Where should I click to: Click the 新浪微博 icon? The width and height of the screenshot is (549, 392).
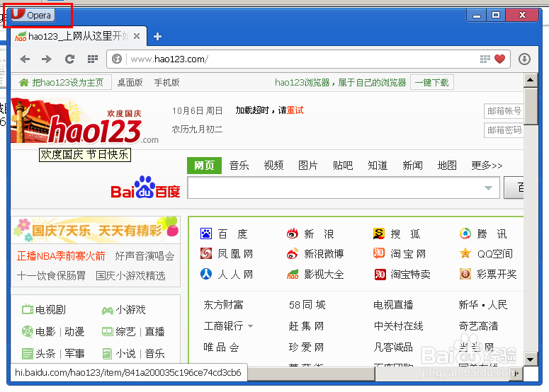(293, 253)
